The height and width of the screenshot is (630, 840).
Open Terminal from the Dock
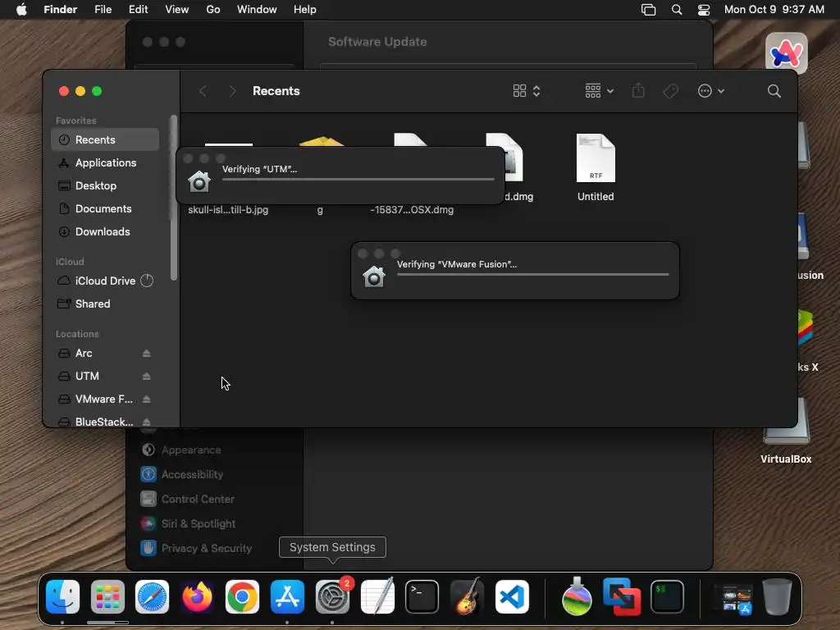pyautogui.click(x=422, y=597)
